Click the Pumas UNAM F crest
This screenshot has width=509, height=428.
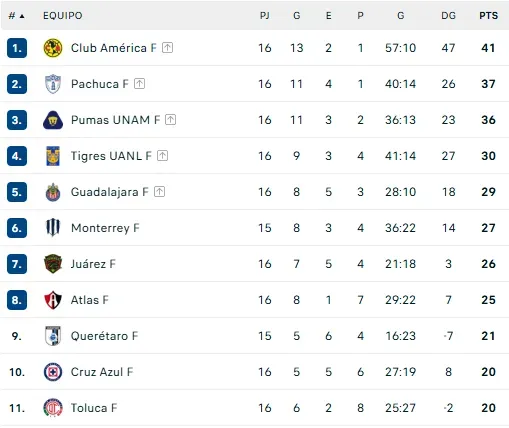(53, 120)
